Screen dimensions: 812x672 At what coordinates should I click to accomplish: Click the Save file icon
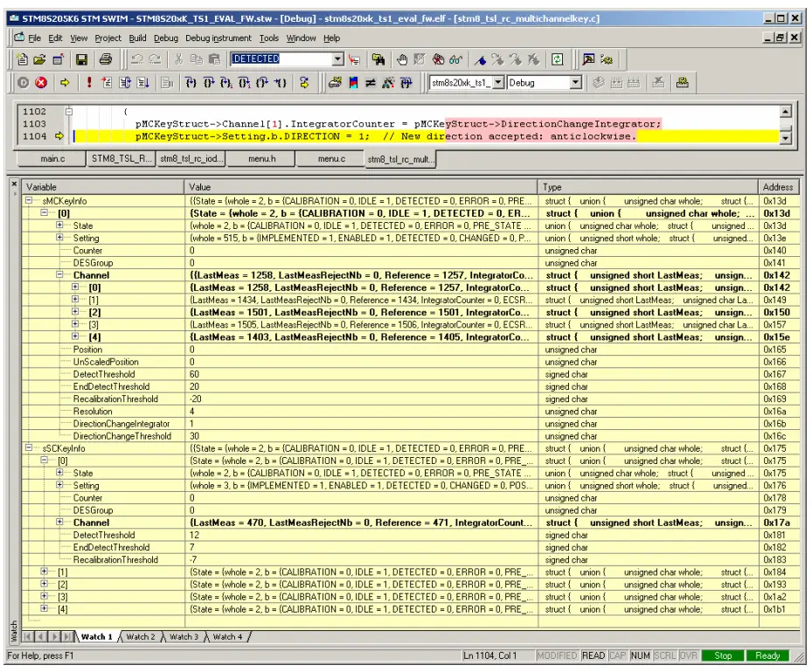pos(81,59)
